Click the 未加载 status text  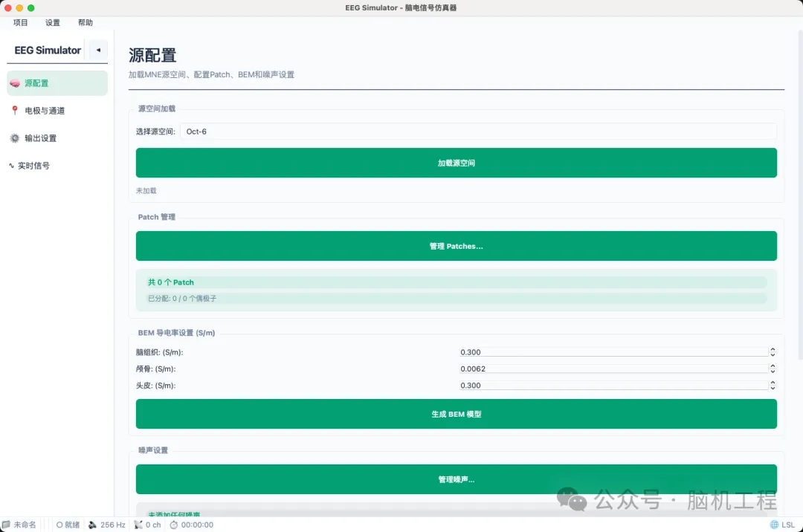[x=146, y=191]
